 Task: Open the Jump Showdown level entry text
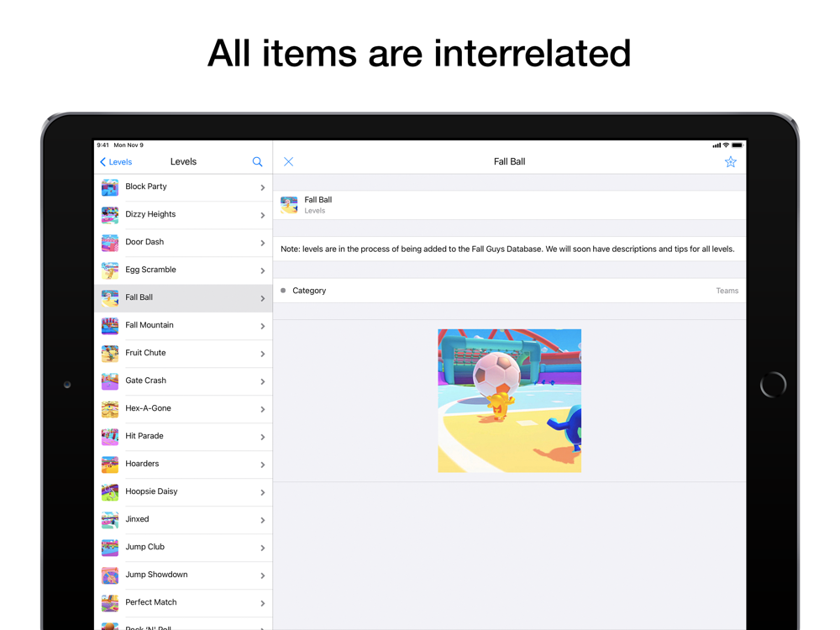point(156,575)
